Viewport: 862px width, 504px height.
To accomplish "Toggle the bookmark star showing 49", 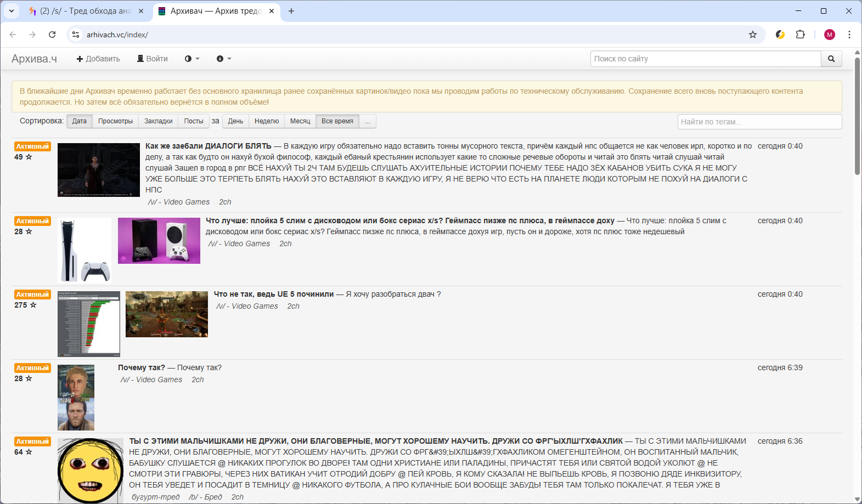I will pyautogui.click(x=29, y=157).
